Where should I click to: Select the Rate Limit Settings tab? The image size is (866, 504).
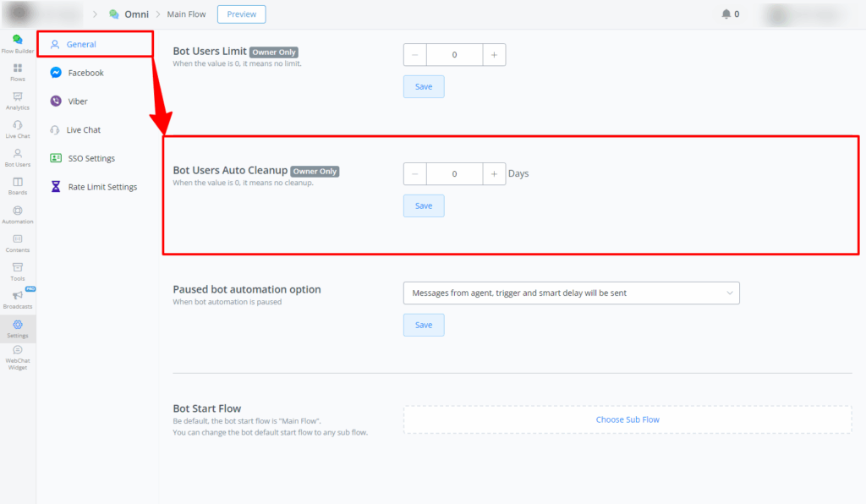101,187
